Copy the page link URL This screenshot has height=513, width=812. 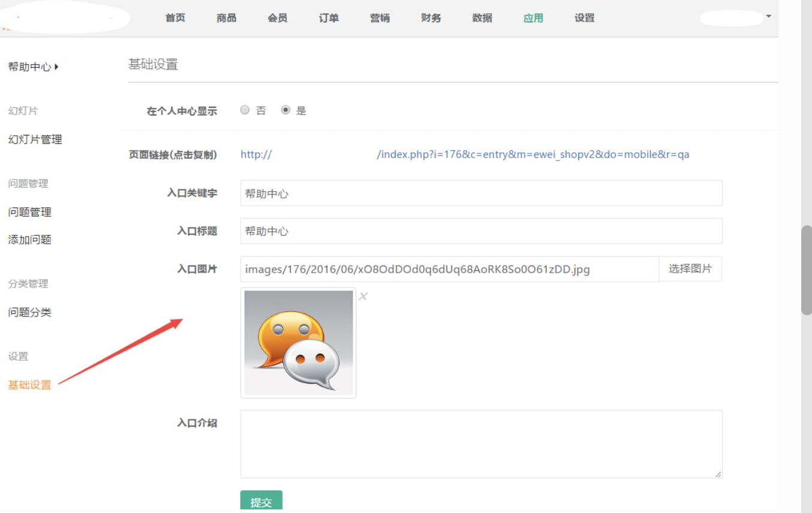pyautogui.click(x=465, y=155)
